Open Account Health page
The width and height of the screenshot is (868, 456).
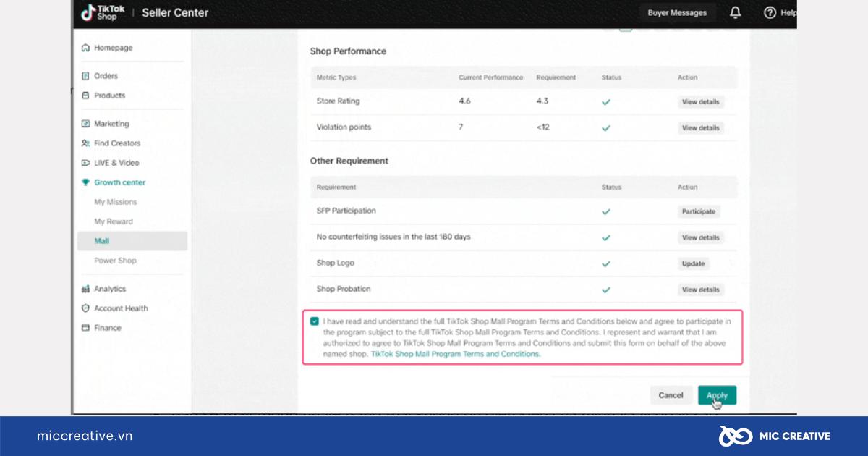(121, 308)
